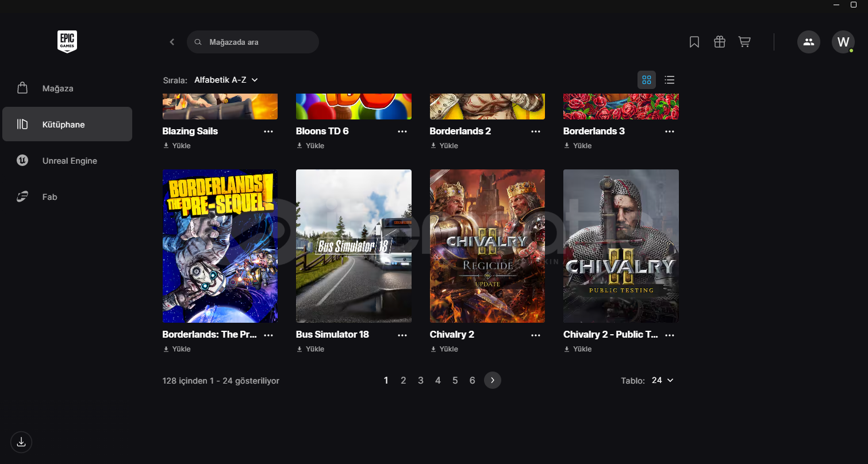
Task: Click the Chivalry 2 title text
Action: 452,335
